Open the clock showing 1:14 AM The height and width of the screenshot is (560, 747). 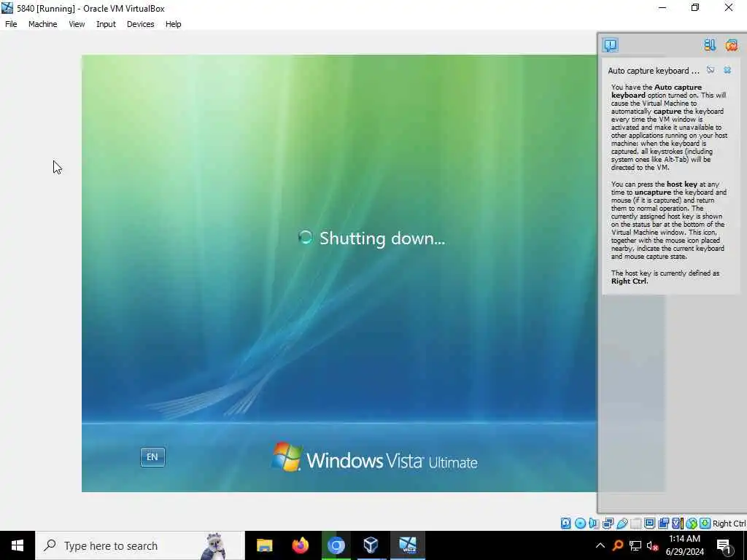[x=684, y=545]
